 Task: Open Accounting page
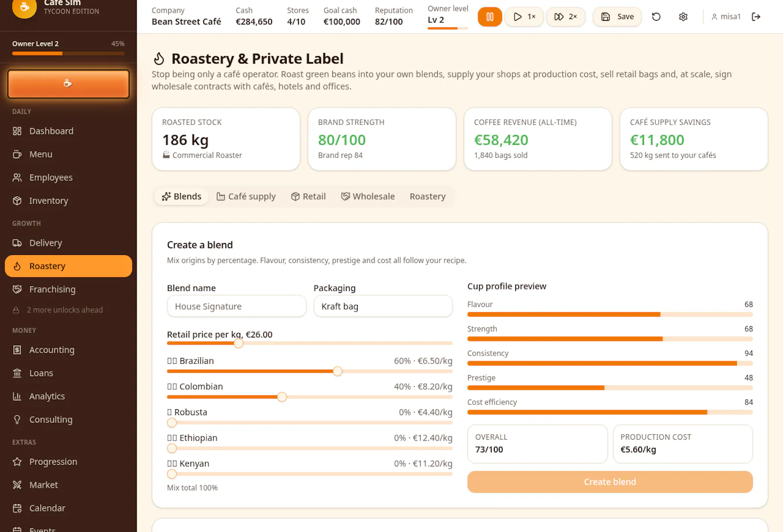click(x=69, y=350)
